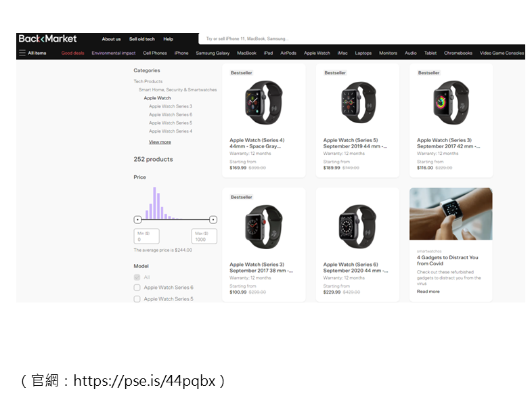Open the About us page
The height and width of the screenshot is (400, 532).
click(x=111, y=39)
